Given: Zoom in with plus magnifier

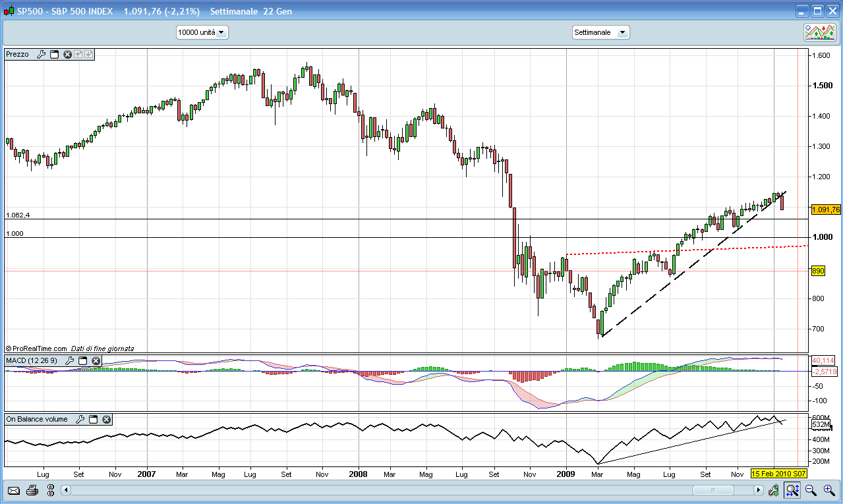Looking at the screenshot, I should 829,490.
